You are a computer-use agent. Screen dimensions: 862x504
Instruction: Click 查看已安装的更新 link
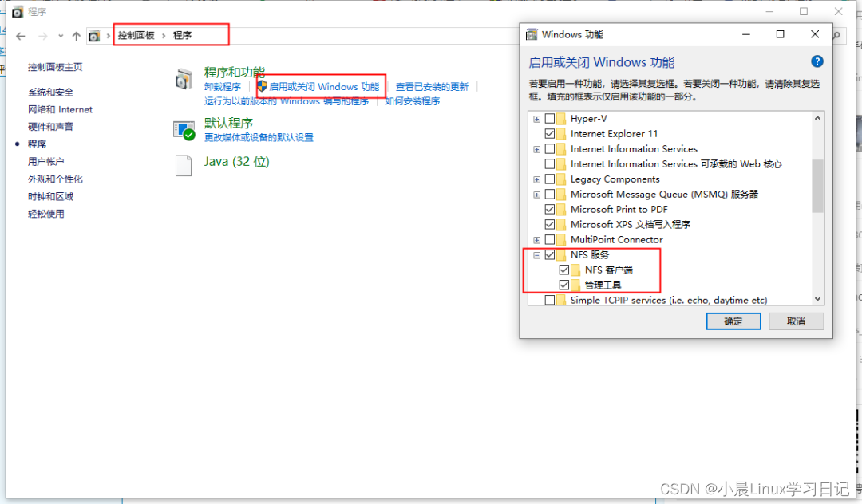point(432,87)
